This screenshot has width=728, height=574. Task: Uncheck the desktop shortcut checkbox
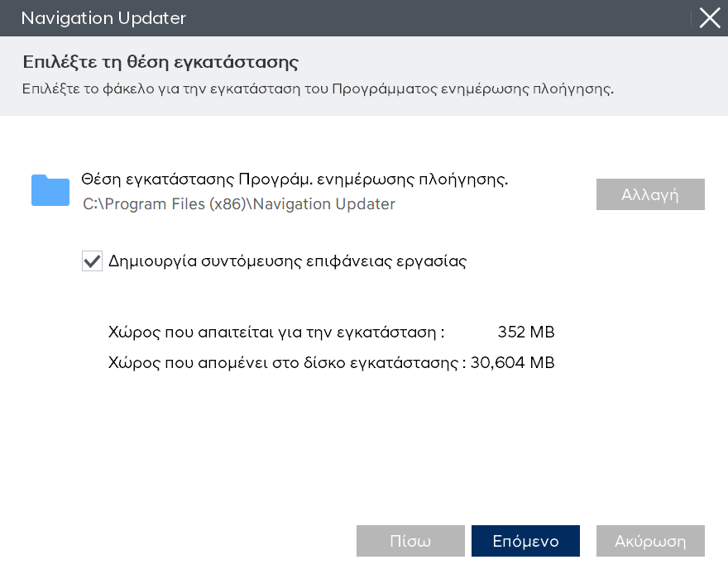click(x=92, y=261)
